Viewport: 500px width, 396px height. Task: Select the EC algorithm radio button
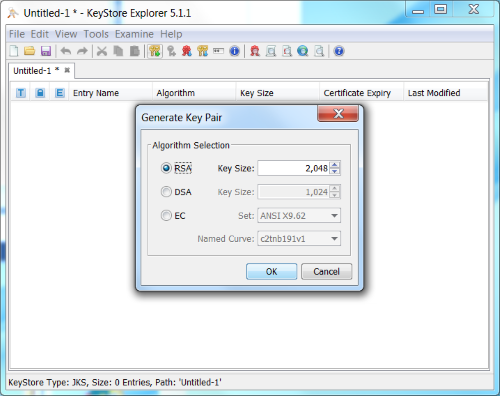tap(166, 216)
